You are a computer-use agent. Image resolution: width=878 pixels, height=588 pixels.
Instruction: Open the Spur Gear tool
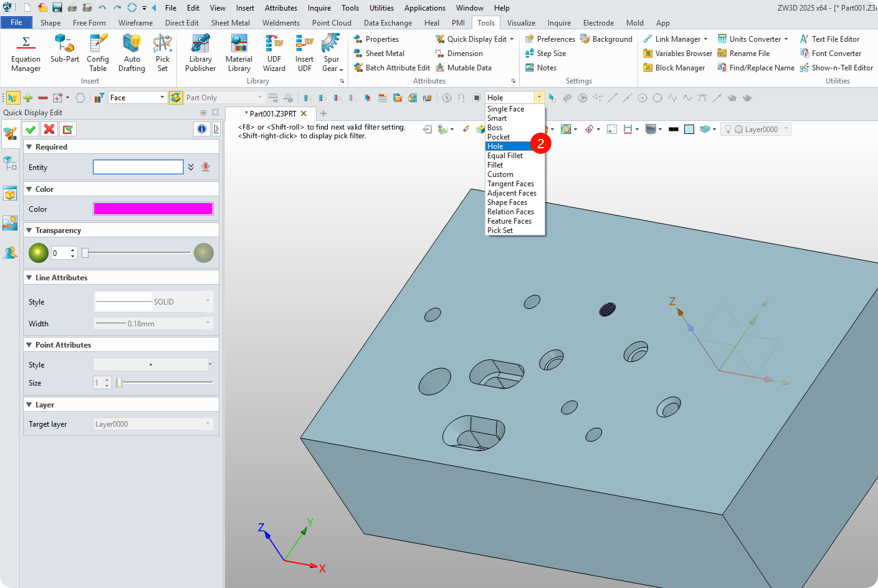point(332,52)
